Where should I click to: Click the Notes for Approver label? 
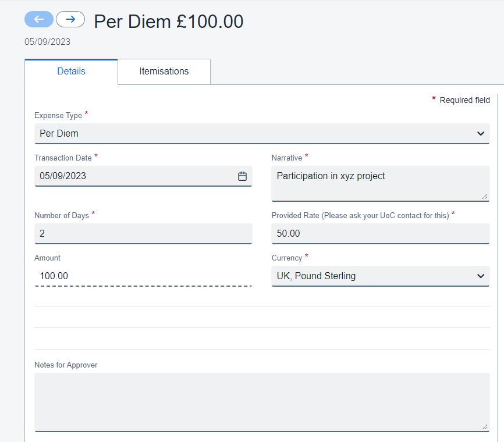[x=66, y=365]
